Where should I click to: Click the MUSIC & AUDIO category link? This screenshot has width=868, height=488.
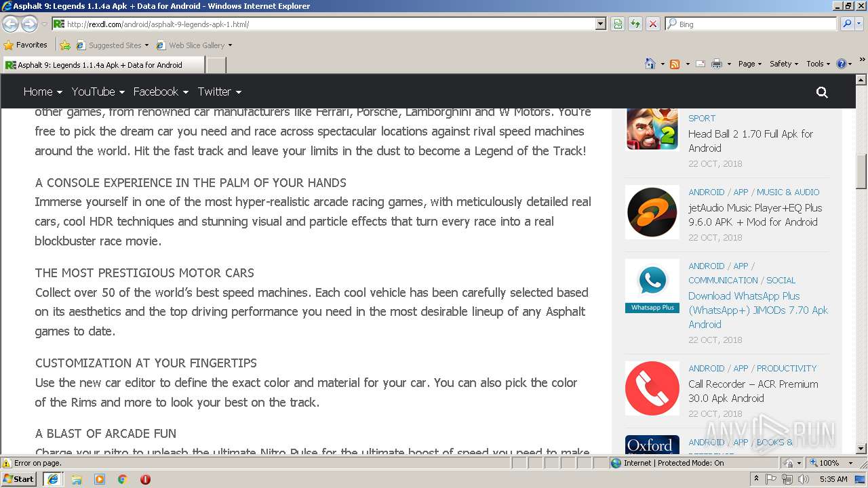click(788, 192)
